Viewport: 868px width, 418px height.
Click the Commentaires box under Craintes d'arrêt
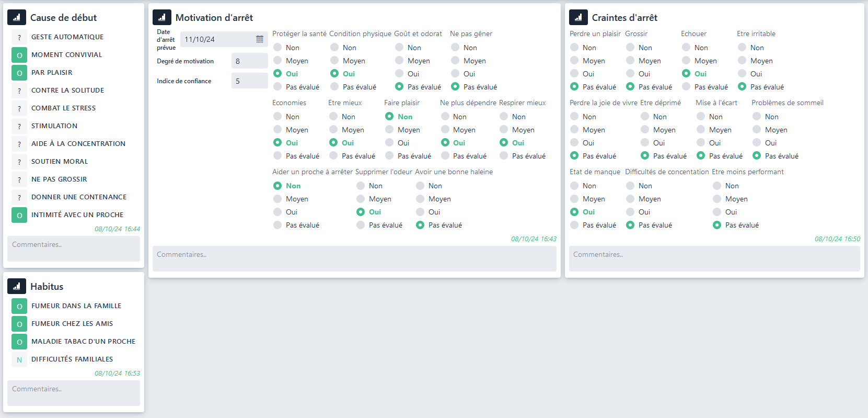pyautogui.click(x=714, y=258)
